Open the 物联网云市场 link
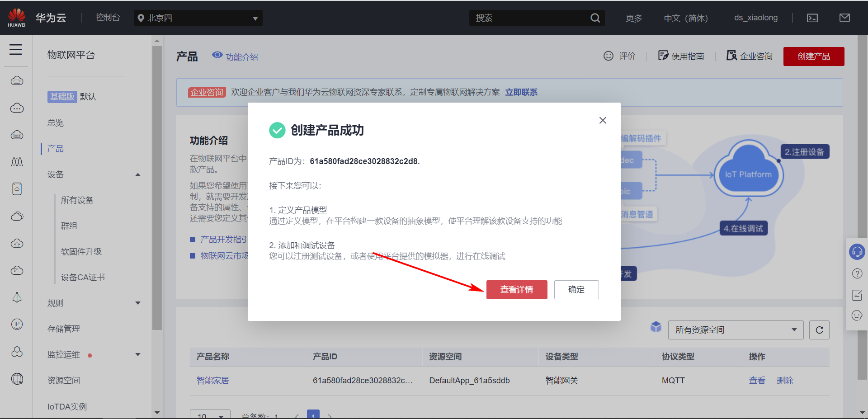The width and height of the screenshot is (868, 419). click(224, 256)
